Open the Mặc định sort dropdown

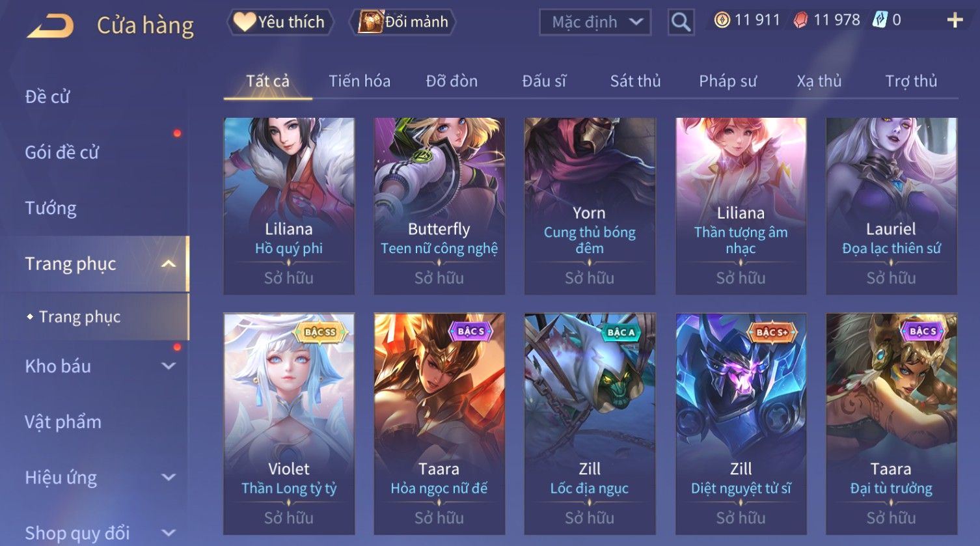(x=595, y=22)
